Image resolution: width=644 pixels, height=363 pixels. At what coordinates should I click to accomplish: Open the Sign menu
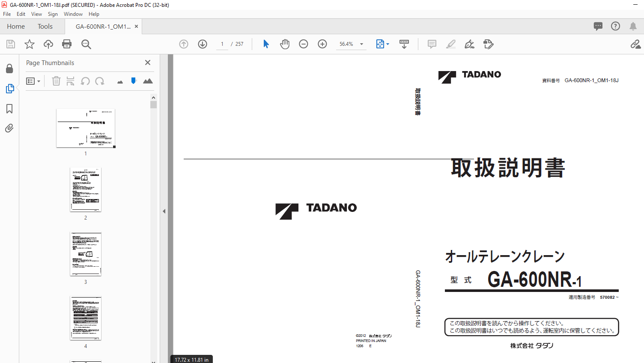click(x=53, y=14)
